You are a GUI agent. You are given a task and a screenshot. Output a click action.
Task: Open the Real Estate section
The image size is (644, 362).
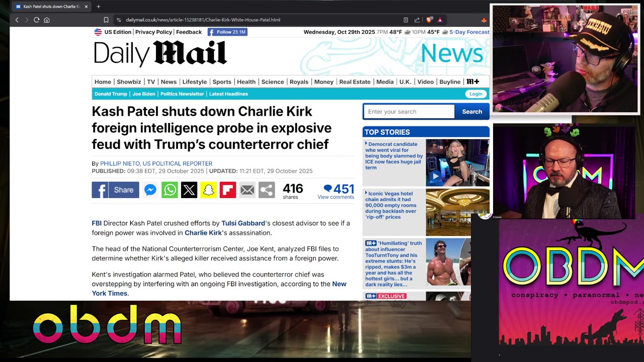point(355,82)
